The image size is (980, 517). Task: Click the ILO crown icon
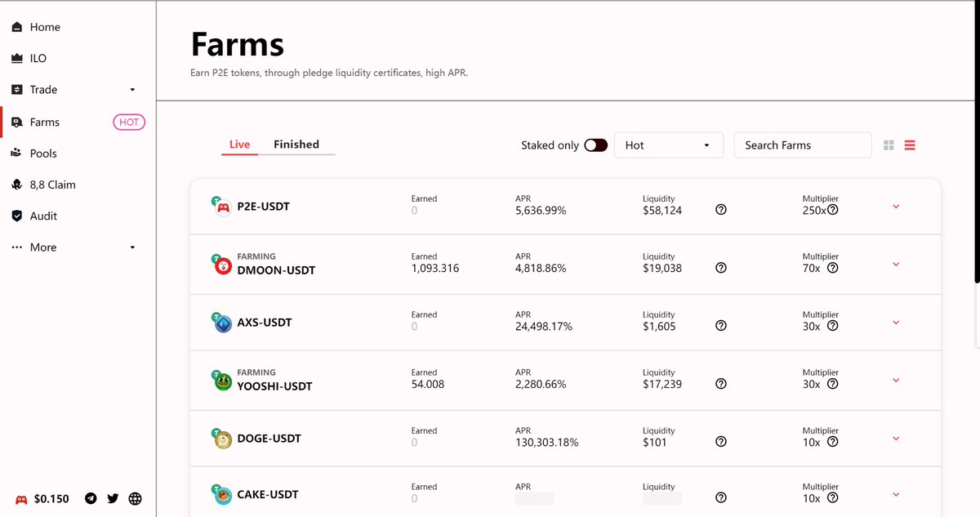17,58
